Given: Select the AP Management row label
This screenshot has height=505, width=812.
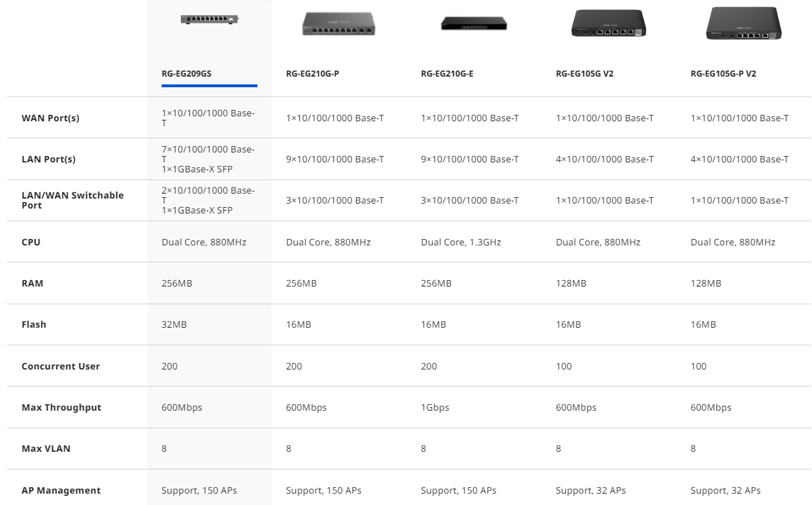Looking at the screenshot, I should click(x=61, y=490).
